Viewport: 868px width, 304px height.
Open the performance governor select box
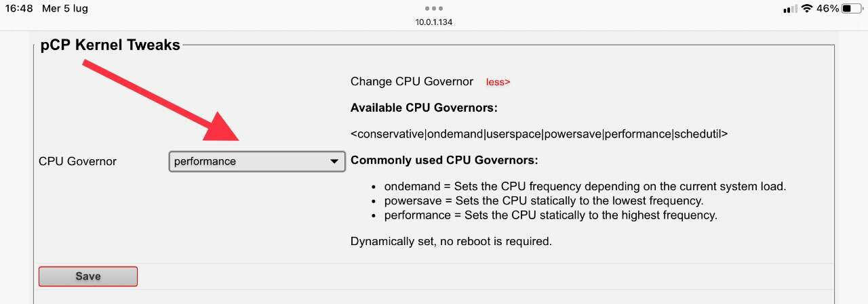(257, 162)
